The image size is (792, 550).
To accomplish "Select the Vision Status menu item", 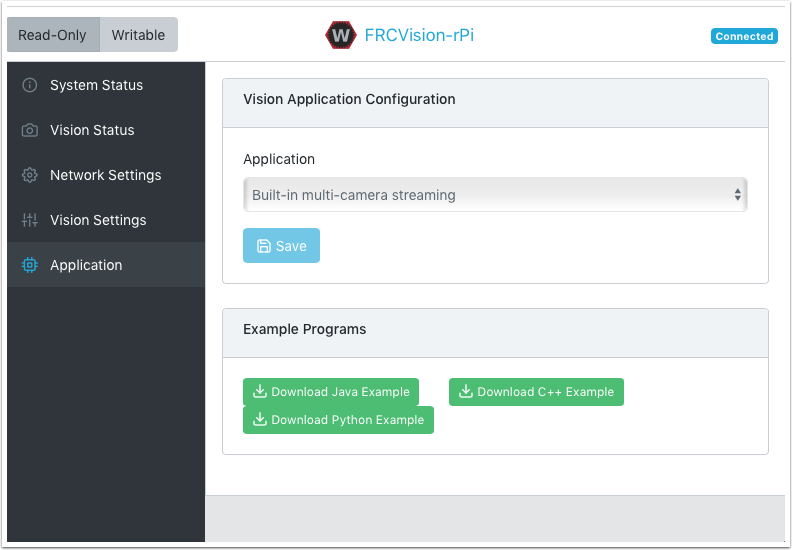I will point(92,130).
